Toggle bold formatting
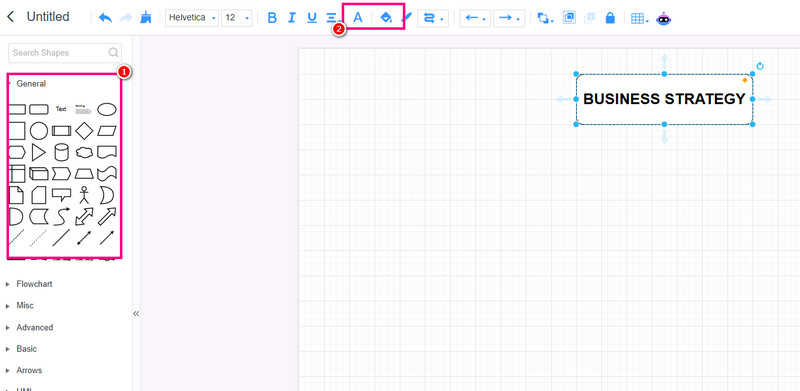Image resolution: width=800 pixels, height=391 pixels. (x=272, y=18)
